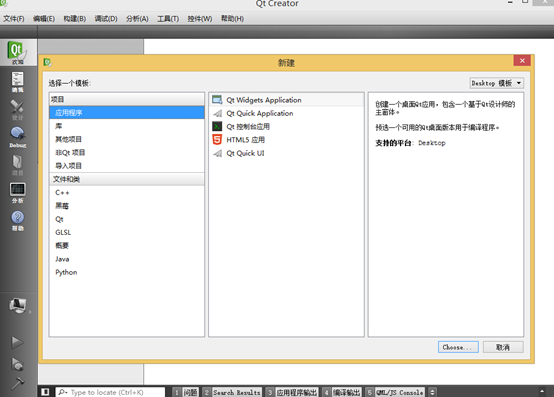Select 其他项目 category
This screenshot has width=554, height=397.
click(x=127, y=139)
